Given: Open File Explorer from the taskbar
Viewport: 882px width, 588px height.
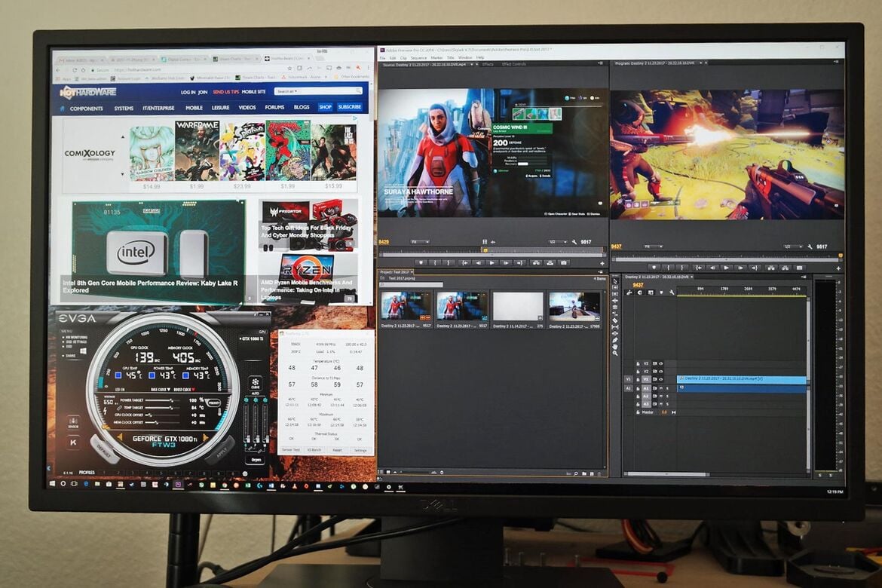Looking at the screenshot, I should tap(97, 484).
